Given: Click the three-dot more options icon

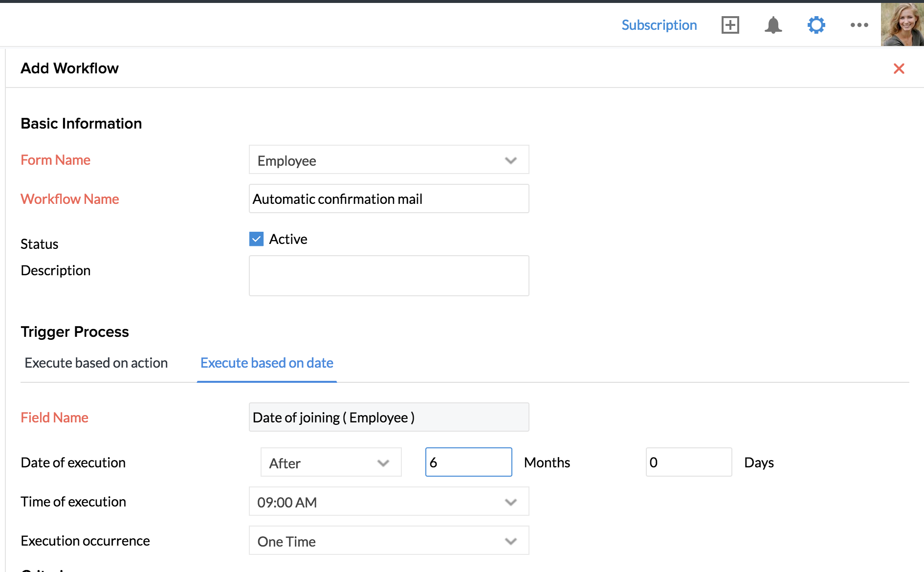Looking at the screenshot, I should [x=859, y=25].
